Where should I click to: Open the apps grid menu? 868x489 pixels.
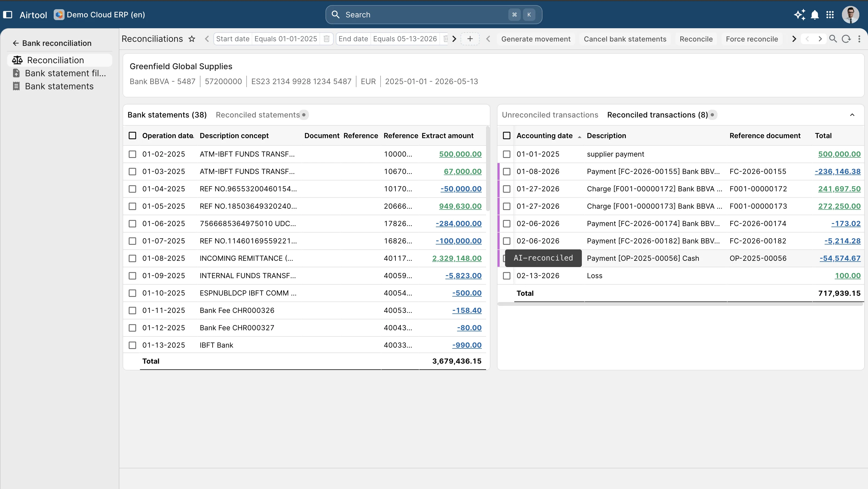click(x=830, y=14)
